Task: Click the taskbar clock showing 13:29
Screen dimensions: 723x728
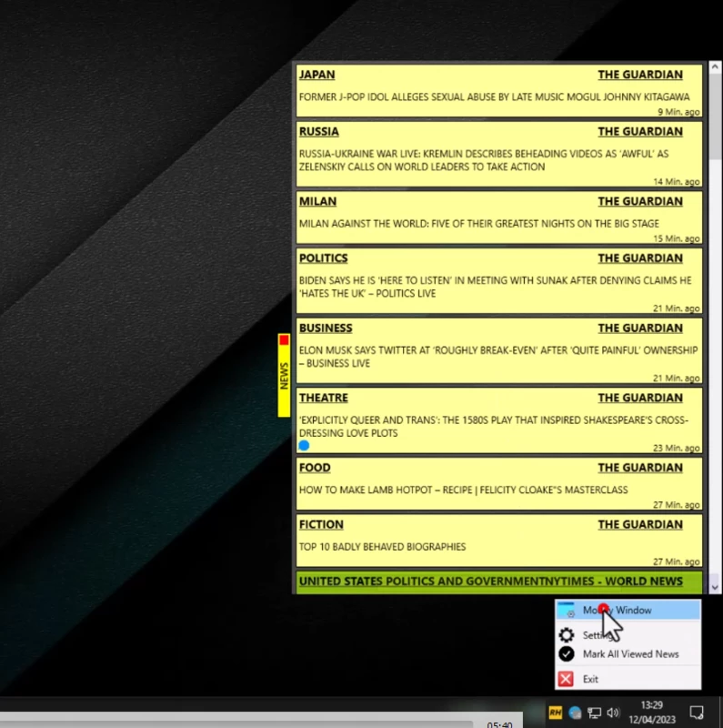Action: click(x=651, y=705)
